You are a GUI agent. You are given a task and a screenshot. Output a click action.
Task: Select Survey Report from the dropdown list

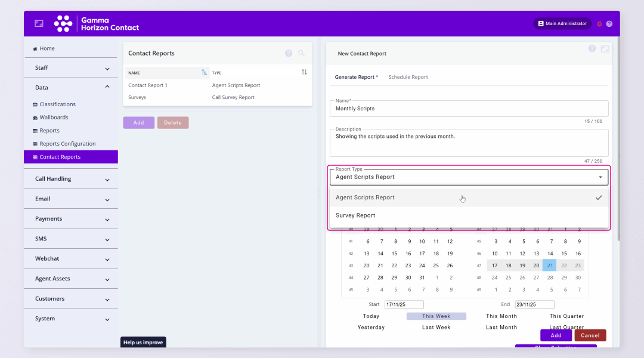pyautogui.click(x=355, y=215)
